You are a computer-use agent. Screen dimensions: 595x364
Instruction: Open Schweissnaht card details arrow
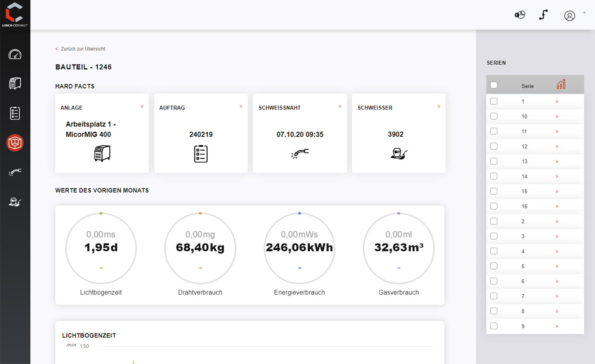[340, 106]
